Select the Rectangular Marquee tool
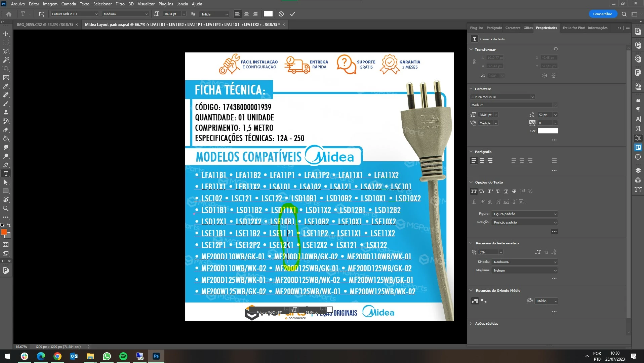644x363 pixels. click(x=6, y=43)
